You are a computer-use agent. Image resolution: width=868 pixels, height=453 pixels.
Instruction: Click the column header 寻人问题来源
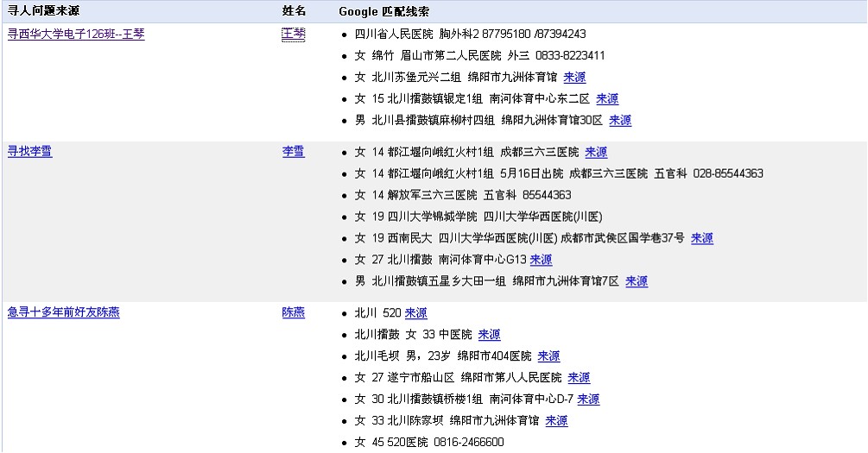[43, 10]
